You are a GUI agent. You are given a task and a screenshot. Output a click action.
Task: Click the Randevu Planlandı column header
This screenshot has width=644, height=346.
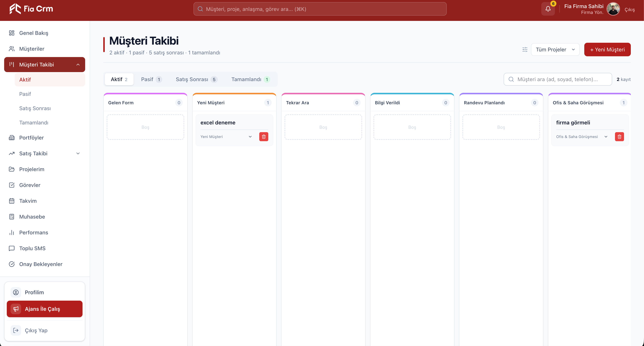(x=501, y=103)
